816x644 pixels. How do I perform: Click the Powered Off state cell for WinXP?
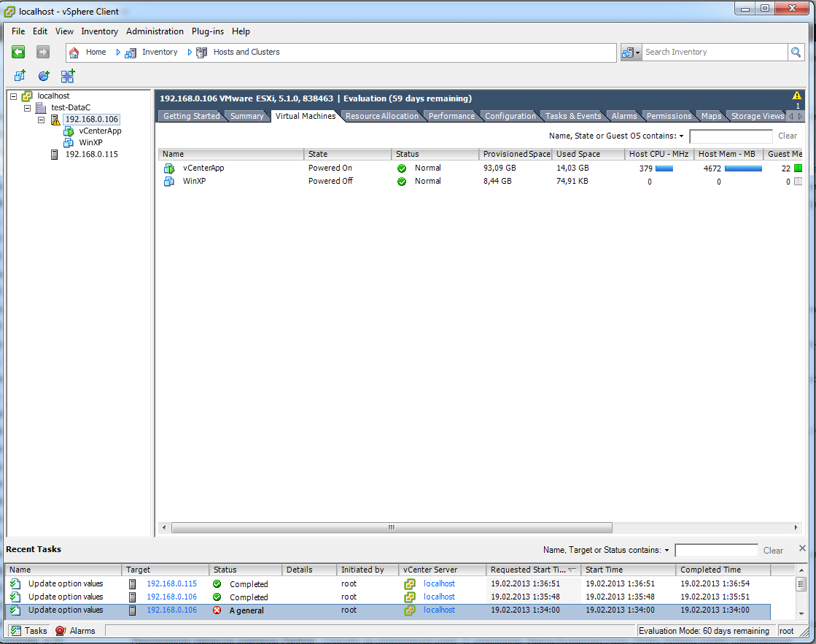point(330,181)
